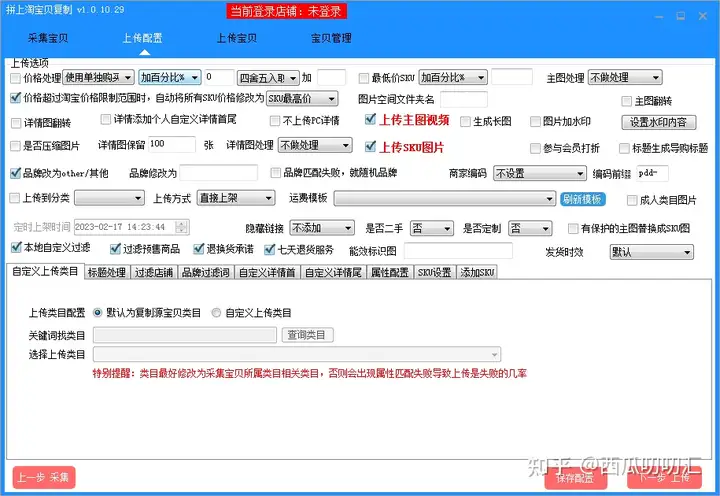Open the 属性配置 sub-tab

coord(390,272)
